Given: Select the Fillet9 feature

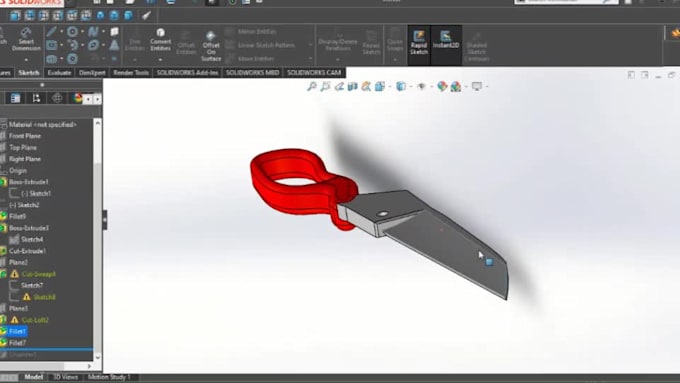Looking at the screenshot, I should [x=17, y=216].
